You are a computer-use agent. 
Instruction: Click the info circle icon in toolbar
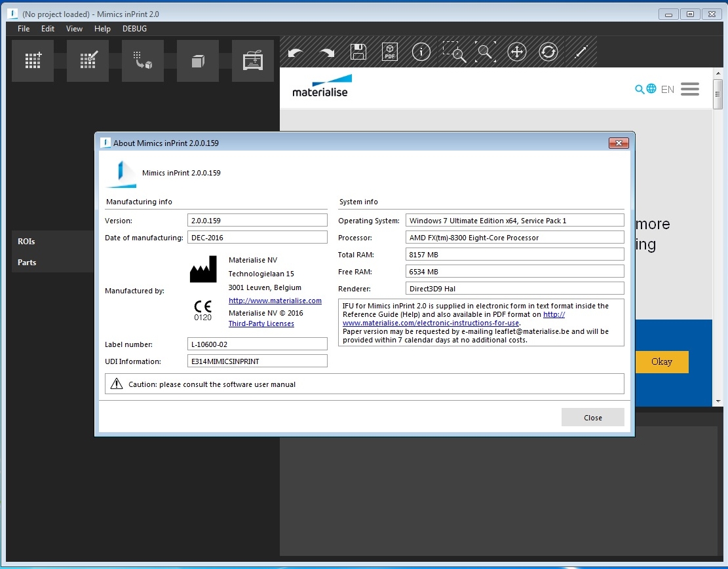(x=421, y=52)
